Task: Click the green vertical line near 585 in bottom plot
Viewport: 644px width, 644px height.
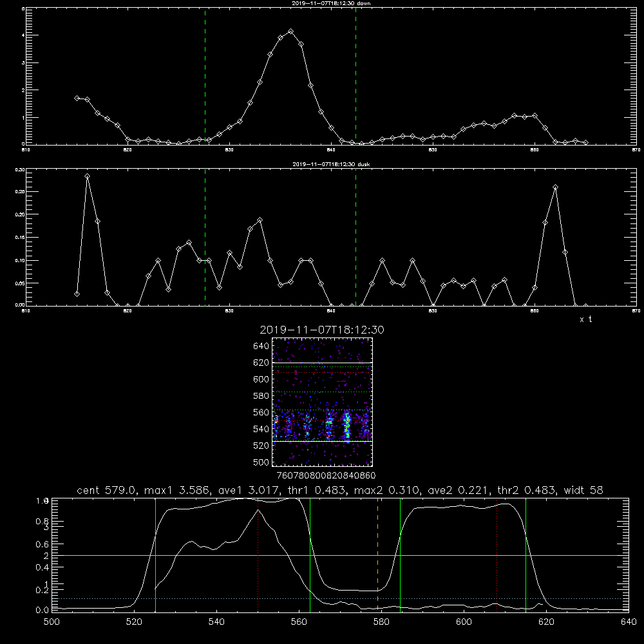Action: click(x=400, y=555)
